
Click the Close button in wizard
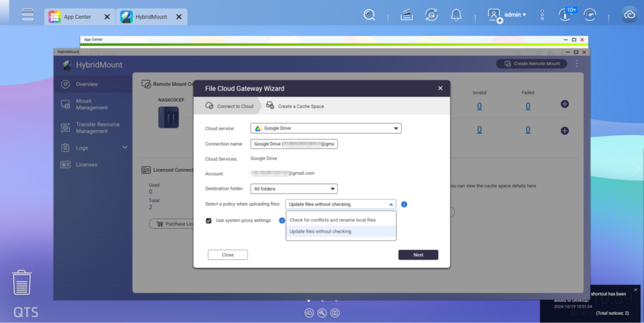(228, 255)
